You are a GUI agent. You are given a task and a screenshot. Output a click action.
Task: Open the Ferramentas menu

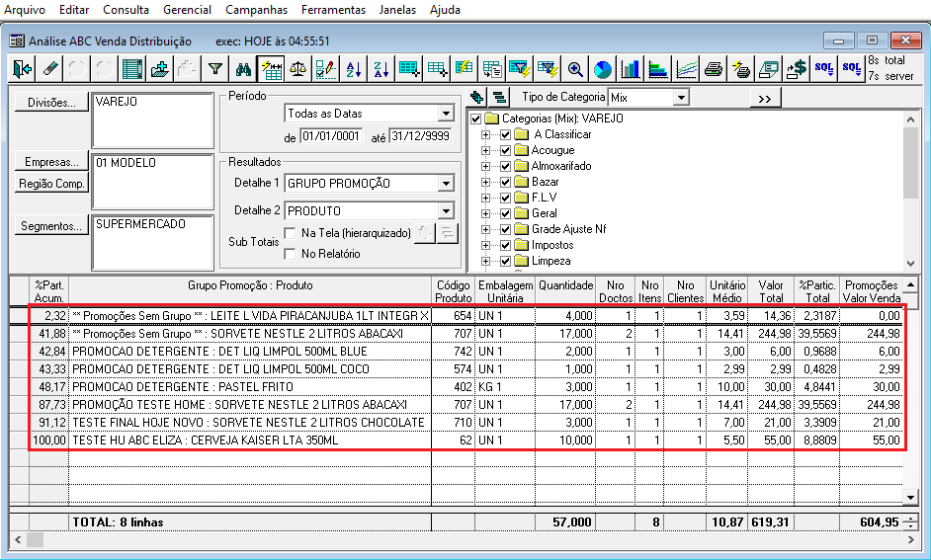(x=333, y=10)
